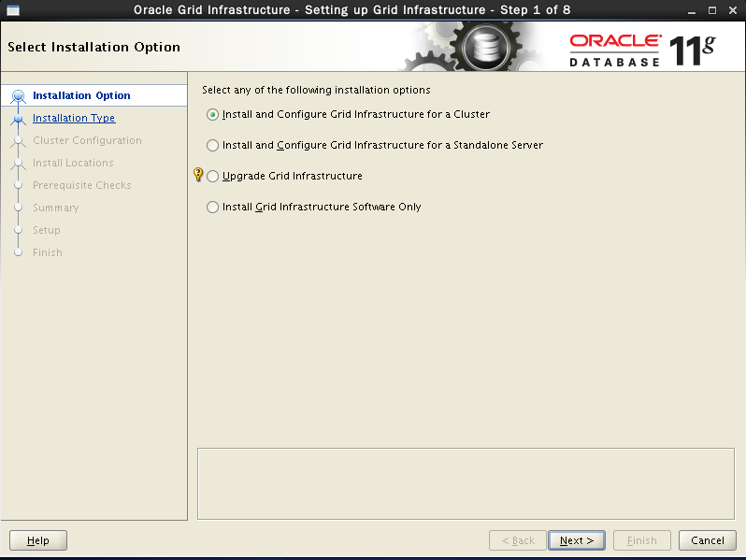Image resolution: width=746 pixels, height=560 pixels.
Task: Choose Grid Infrastructure for a Standalone Server option
Action: (213, 145)
